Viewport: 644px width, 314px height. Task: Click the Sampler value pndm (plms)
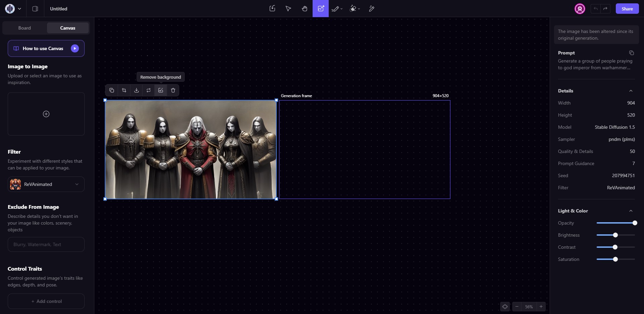tap(622, 139)
